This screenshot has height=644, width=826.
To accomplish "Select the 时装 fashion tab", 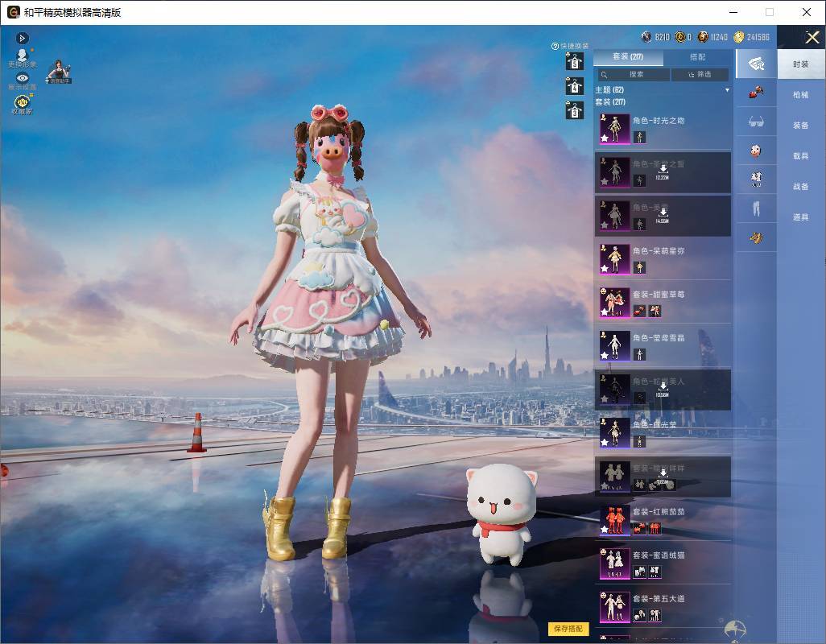I will click(x=801, y=64).
